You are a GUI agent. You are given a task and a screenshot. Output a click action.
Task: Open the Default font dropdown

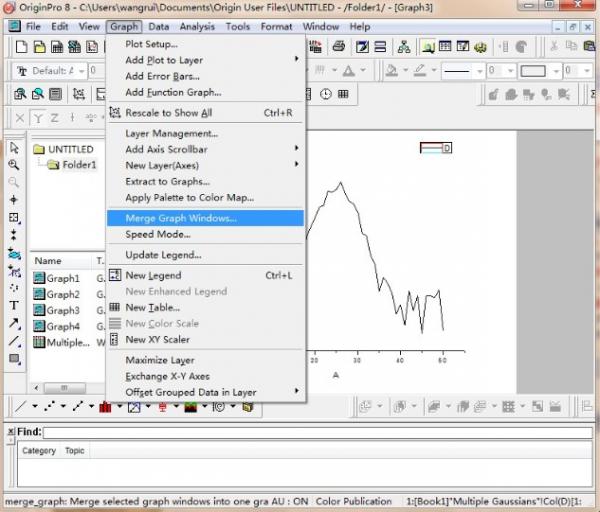[x=82, y=71]
